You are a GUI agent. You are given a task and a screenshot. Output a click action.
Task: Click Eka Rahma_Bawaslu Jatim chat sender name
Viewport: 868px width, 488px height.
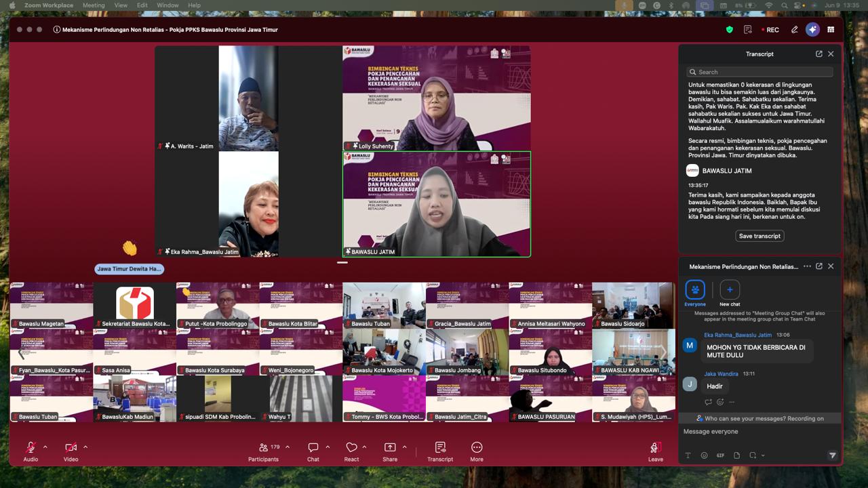pyautogui.click(x=738, y=335)
